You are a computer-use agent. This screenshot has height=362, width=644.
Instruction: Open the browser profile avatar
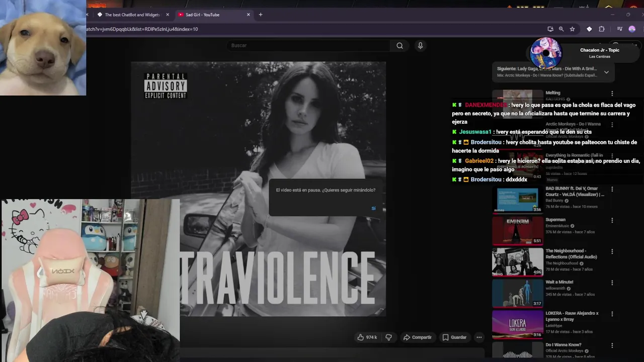click(632, 29)
